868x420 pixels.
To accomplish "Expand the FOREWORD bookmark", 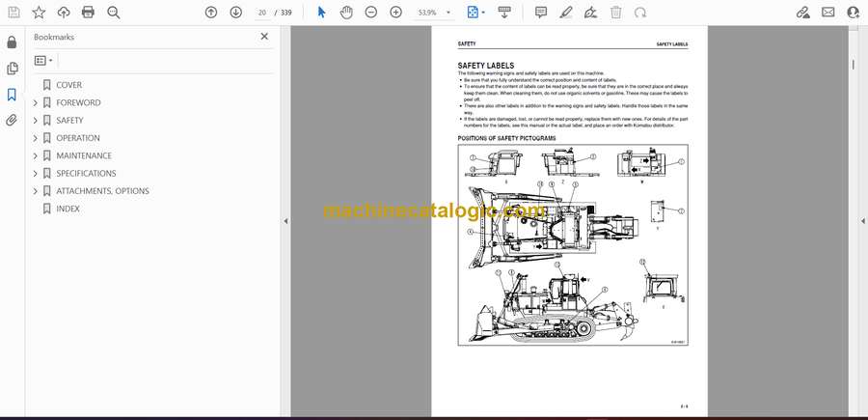I will tap(36, 102).
